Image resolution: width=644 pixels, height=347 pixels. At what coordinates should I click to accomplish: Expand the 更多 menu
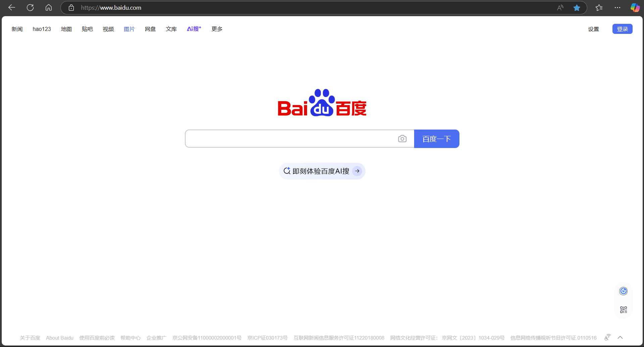[217, 29]
